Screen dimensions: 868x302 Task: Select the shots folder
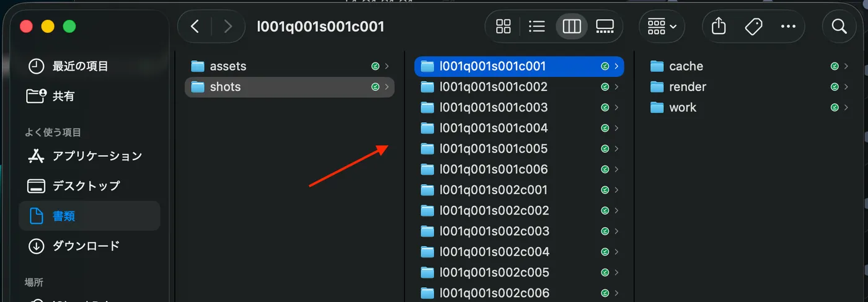(x=290, y=87)
